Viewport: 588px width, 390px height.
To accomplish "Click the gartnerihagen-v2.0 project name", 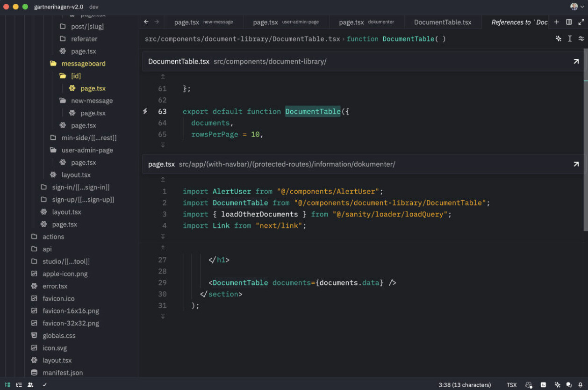I will pos(59,7).
